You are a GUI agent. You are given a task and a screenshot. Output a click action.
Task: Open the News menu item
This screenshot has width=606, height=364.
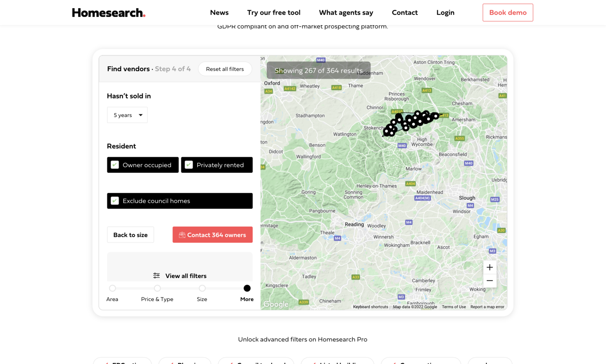[x=219, y=13]
